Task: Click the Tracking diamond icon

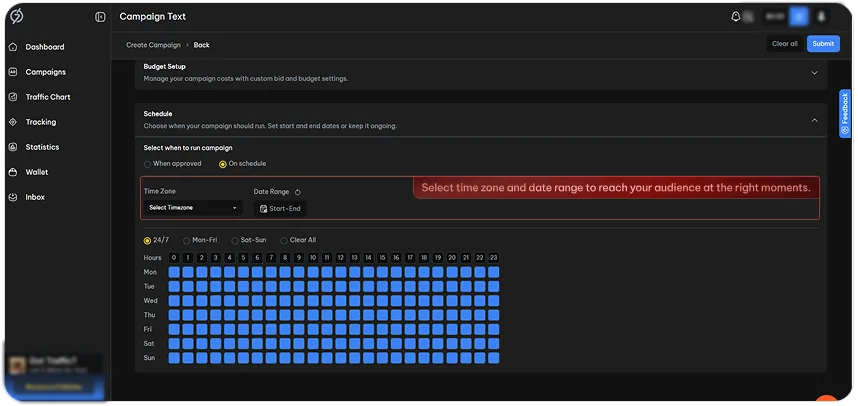Action: tap(14, 122)
